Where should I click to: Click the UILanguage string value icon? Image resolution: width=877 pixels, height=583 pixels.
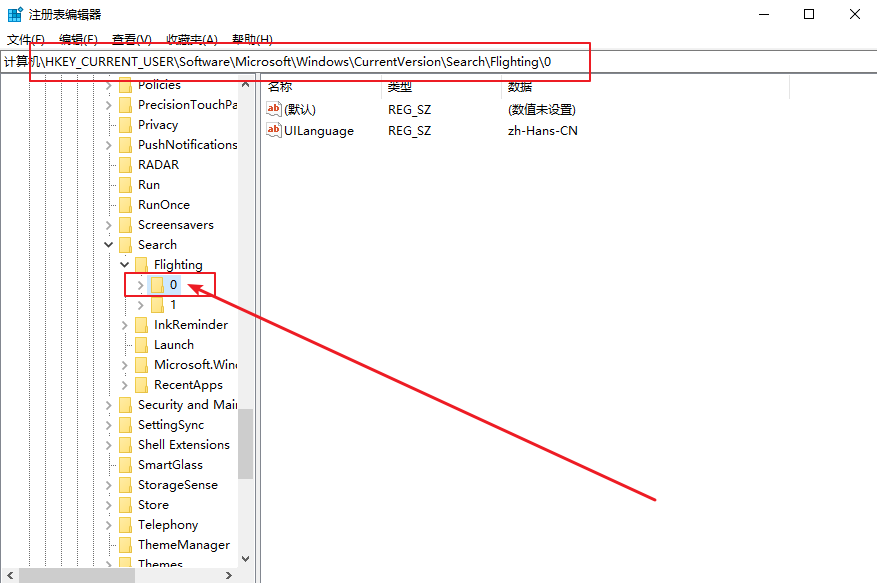point(274,130)
